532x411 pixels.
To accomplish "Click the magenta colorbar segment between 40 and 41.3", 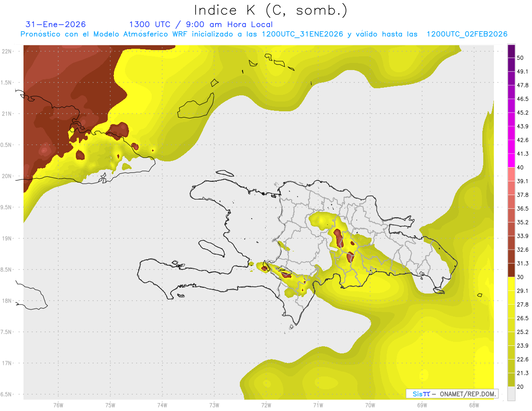I will [511, 160].
